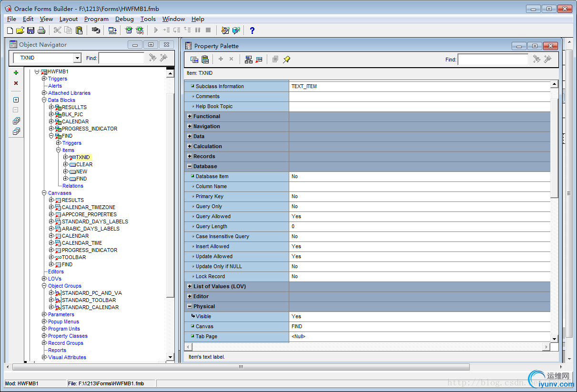Image resolution: width=577 pixels, height=392 pixels.
Task: Collapse the Physical property group
Action: (190, 307)
